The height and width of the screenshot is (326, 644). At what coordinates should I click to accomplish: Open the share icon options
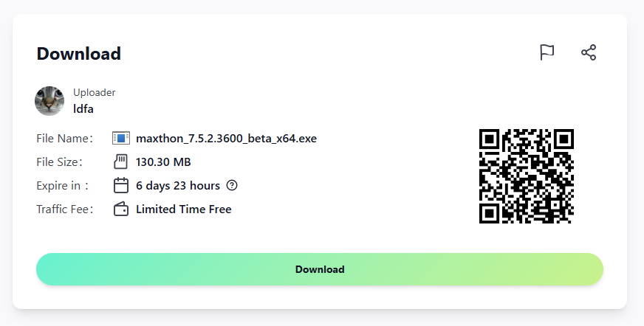(589, 52)
